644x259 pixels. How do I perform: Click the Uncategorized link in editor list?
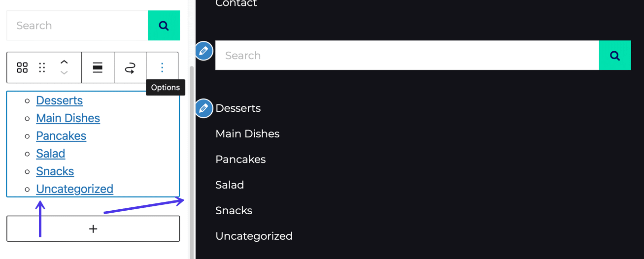(74, 189)
